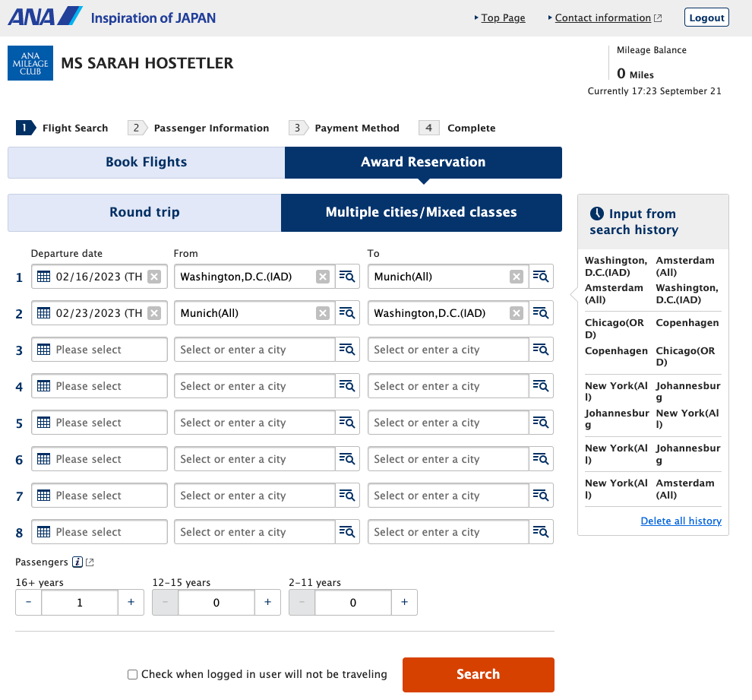752x700 pixels.
Task: Increase the 2-11 years passenger count
Action: [404, 602]
